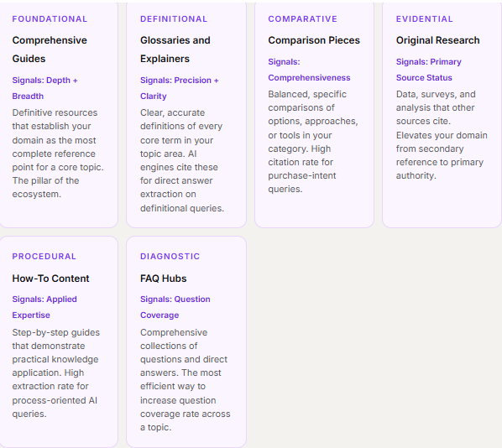The image size is (502, 448).
Task: Select Signals: Precision + Clarity text
Action: (x=180, y=88)
